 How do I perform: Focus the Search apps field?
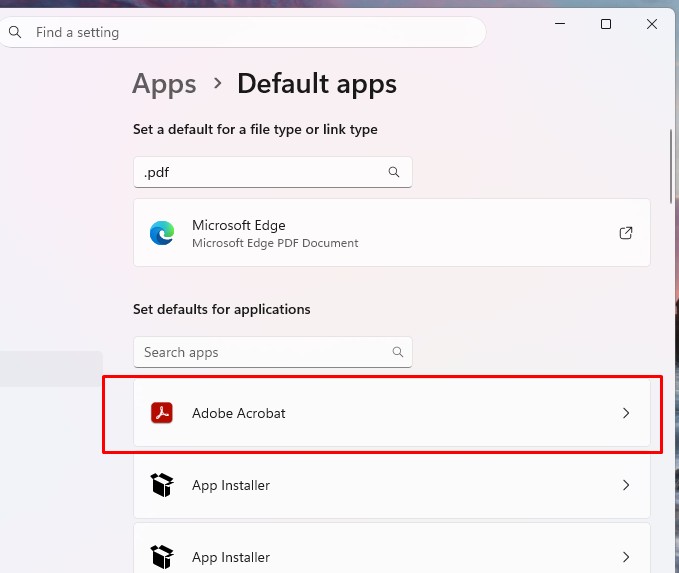273,352
